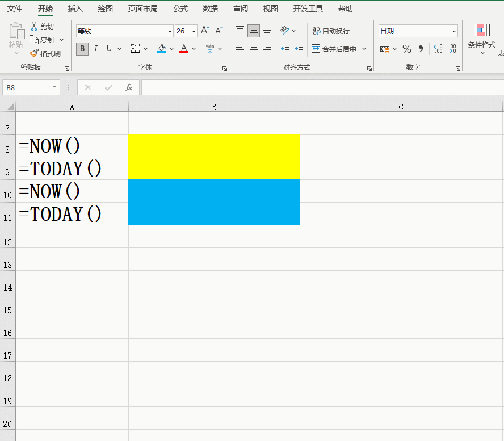This screenshot has height=441, width=504.
Task: Click the Copy icon
Action: click(x=34, y=40)
